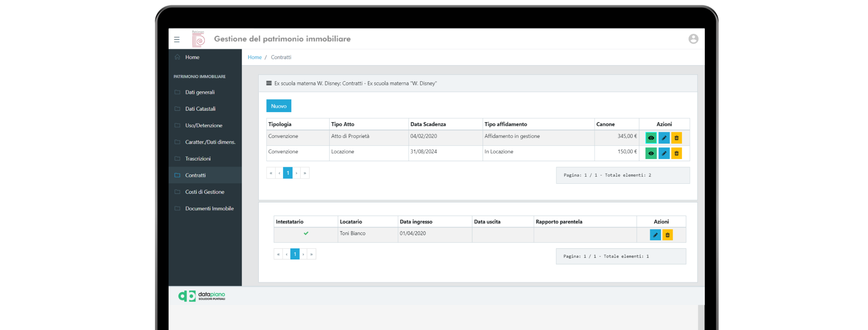Go to first page of tenants table

point(278,254)
